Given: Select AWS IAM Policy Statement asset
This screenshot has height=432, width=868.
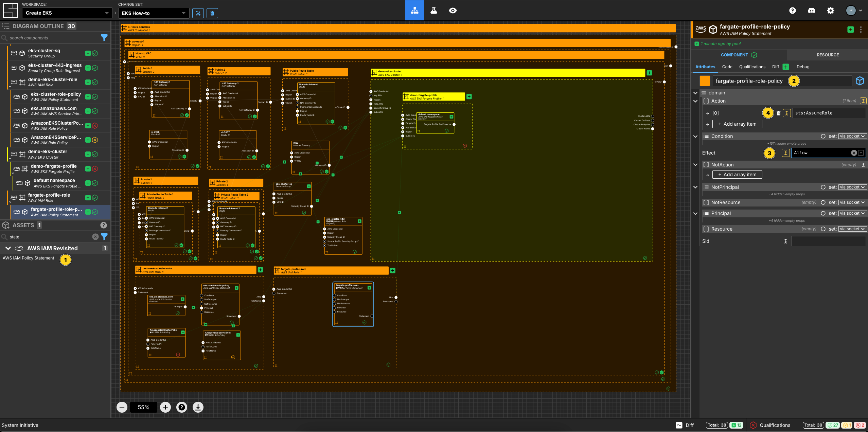Looking at the screenshot, I should pyautogui.click(x=29, y=258).
